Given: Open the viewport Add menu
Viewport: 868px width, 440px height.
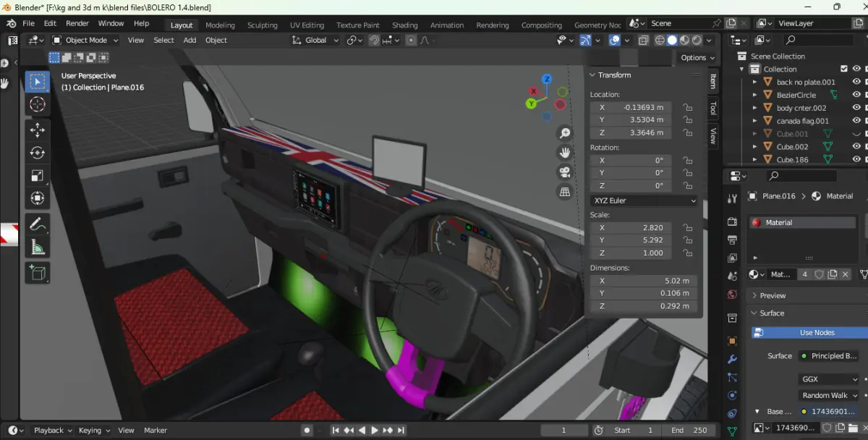Looking at the screenshot, I should pyautogui.click(x=190, y=41).
